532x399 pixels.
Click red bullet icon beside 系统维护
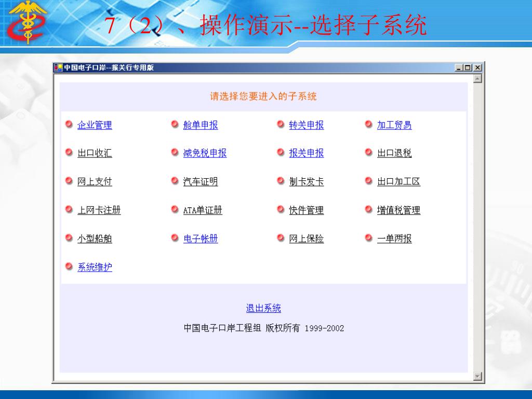69,267
